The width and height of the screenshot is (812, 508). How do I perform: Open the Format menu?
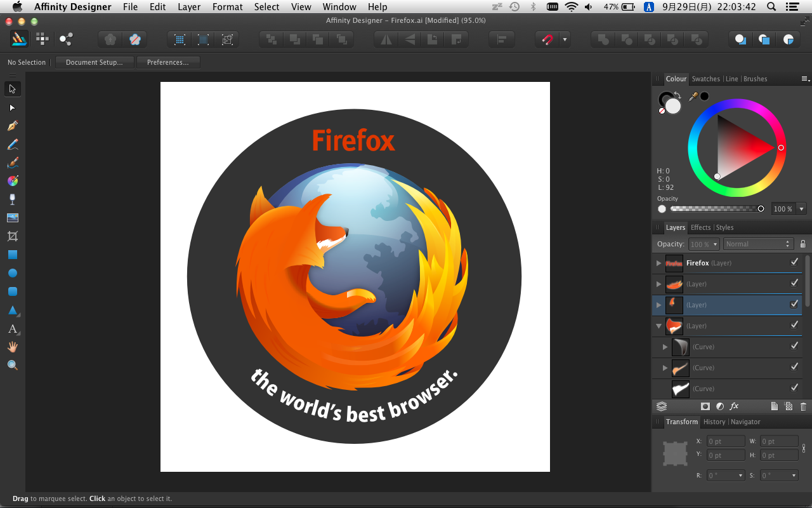click(x=227, y=7)
